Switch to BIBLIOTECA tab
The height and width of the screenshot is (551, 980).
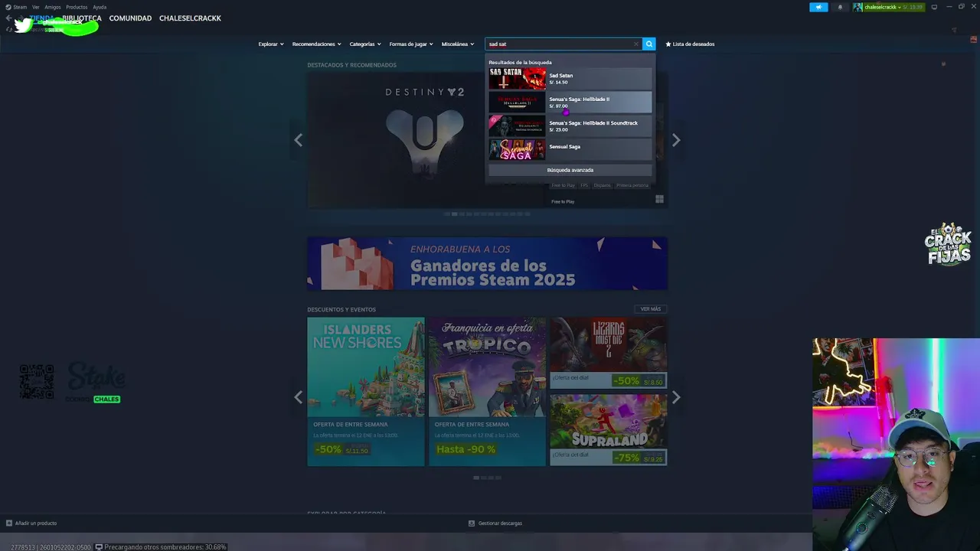82,18
